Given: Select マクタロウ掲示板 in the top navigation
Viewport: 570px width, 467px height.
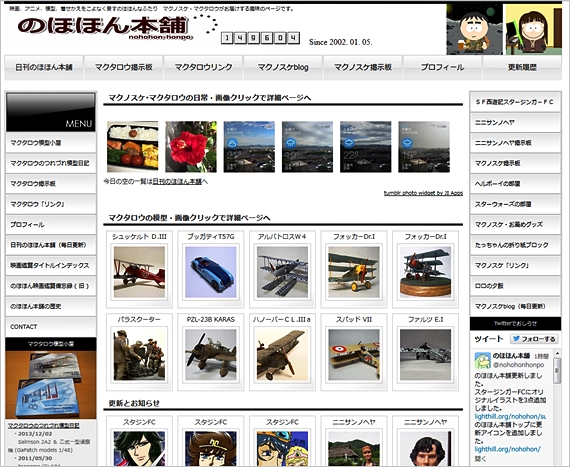Looking at the screenshot, I should coord(124,67).
